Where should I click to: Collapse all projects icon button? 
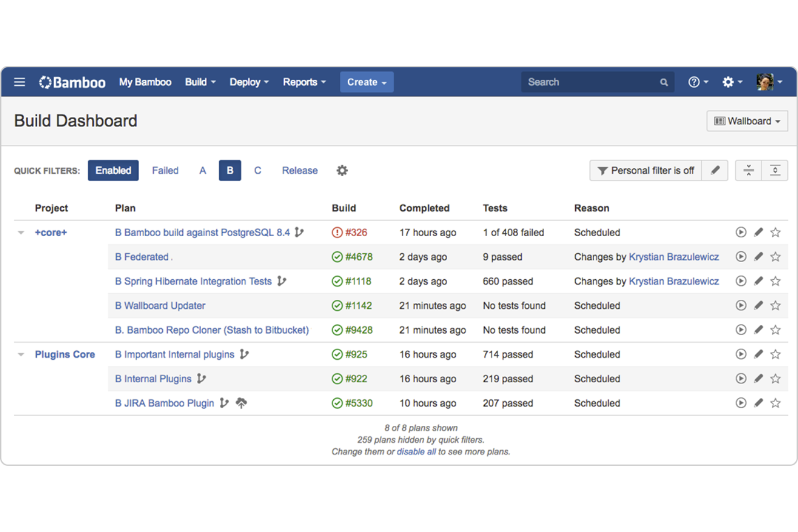point(748,170)
